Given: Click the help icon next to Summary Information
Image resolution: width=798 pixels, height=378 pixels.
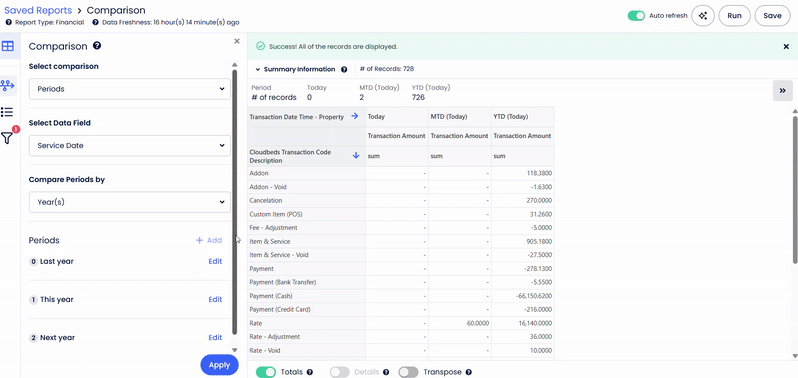Looking at the screenshot, I should click(x=344, y=70).
